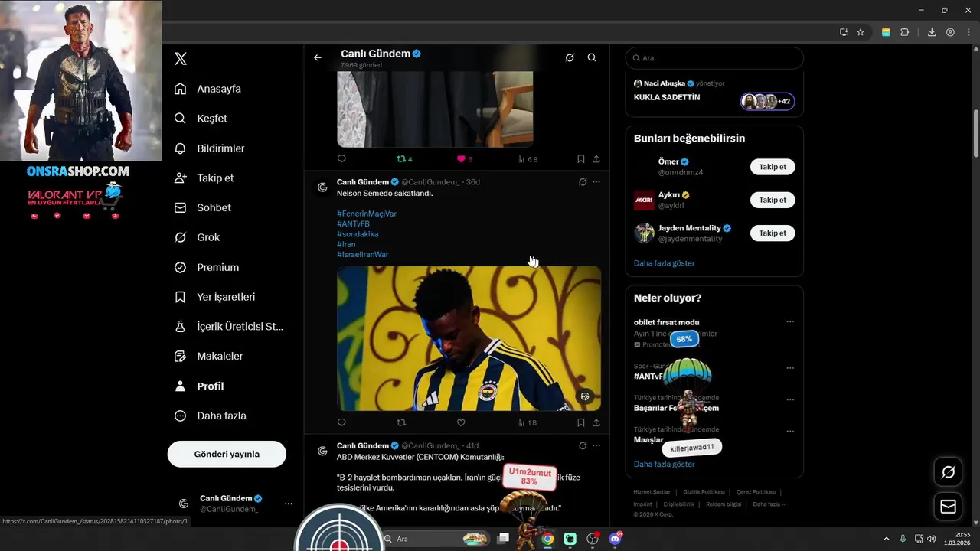Open Yer İşaretleri in sidebar
980x551 pixels.
click(x=216, y=297)
